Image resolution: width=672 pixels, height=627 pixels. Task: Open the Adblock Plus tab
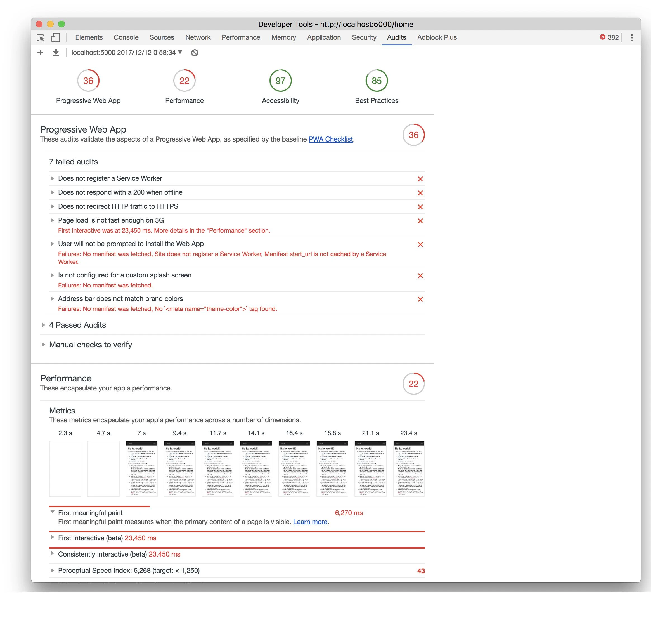pos(437,37)
